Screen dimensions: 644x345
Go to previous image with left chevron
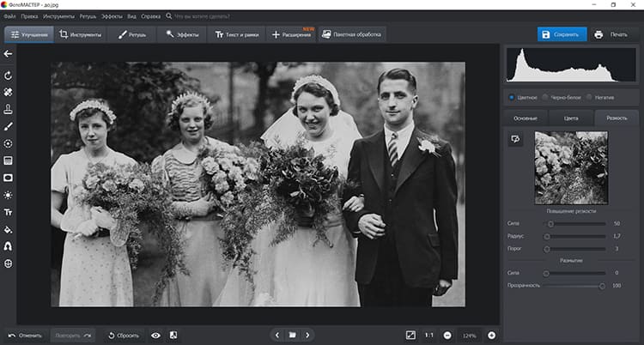point(276,335)
